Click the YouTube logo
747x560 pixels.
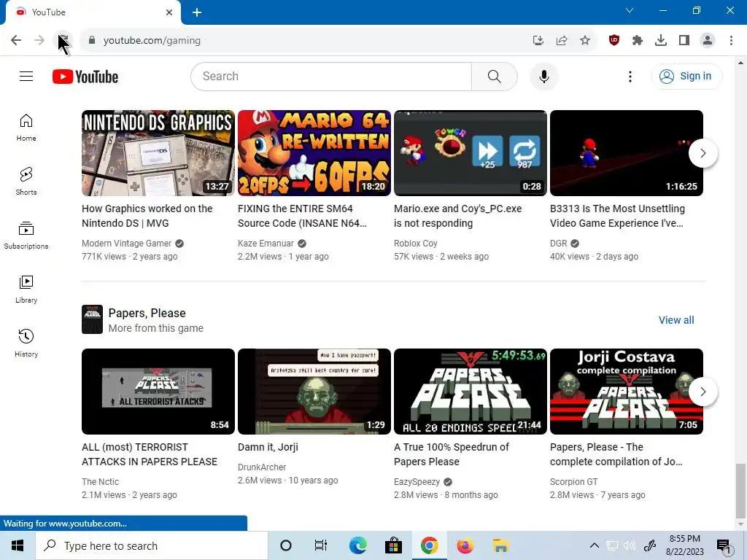[x=85, y=77]
